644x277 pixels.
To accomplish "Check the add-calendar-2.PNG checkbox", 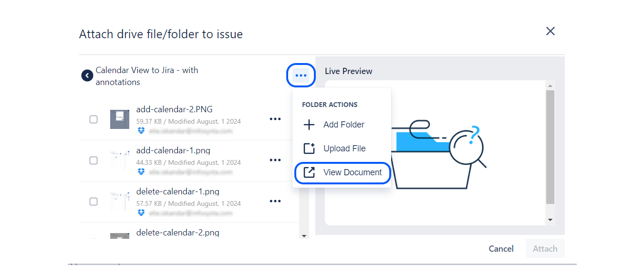I will click(93, 119).
